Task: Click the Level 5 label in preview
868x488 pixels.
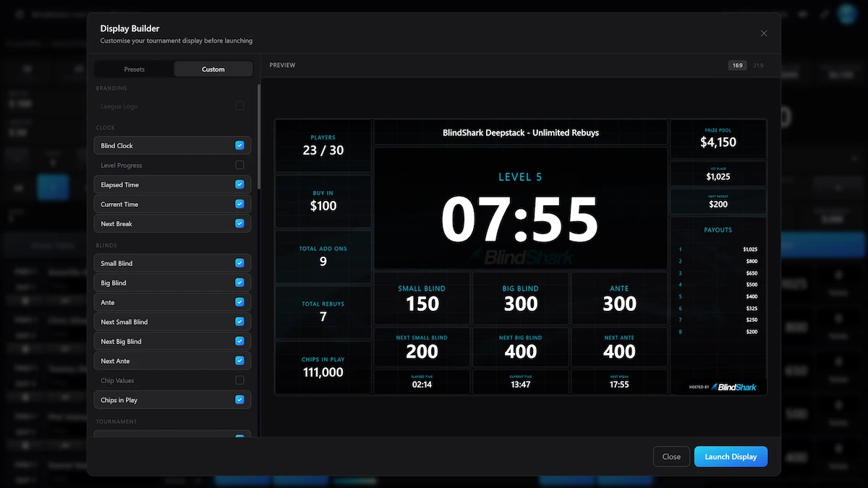Action: coord(520,177)
